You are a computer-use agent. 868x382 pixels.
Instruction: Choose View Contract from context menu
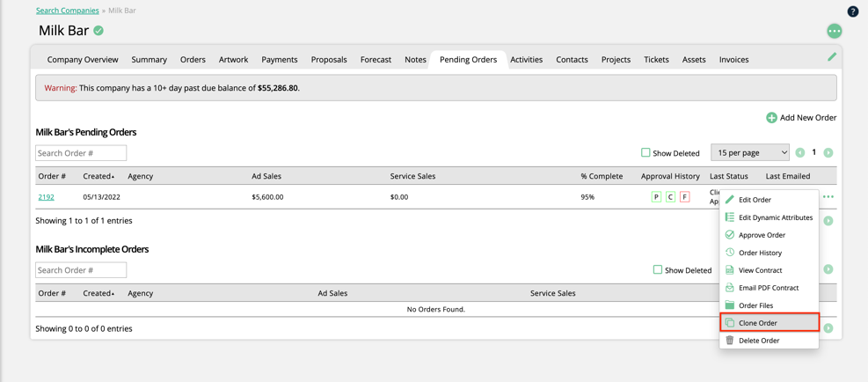(769, 270)
